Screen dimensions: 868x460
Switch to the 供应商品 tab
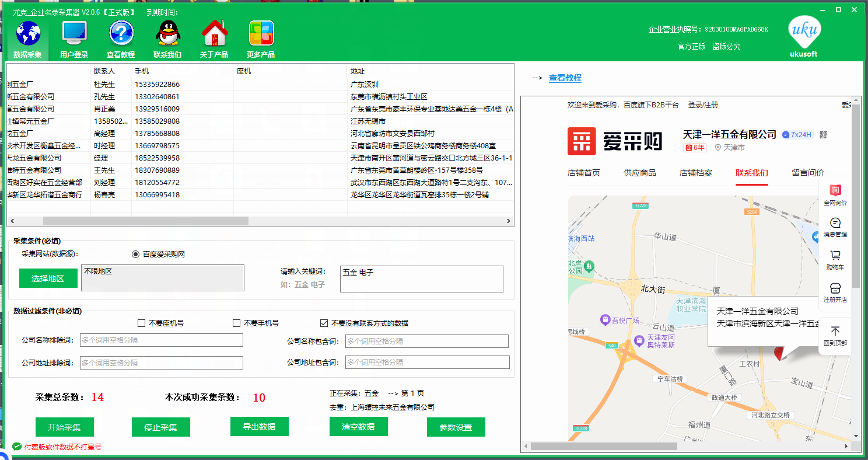click(x=639, y=173)
